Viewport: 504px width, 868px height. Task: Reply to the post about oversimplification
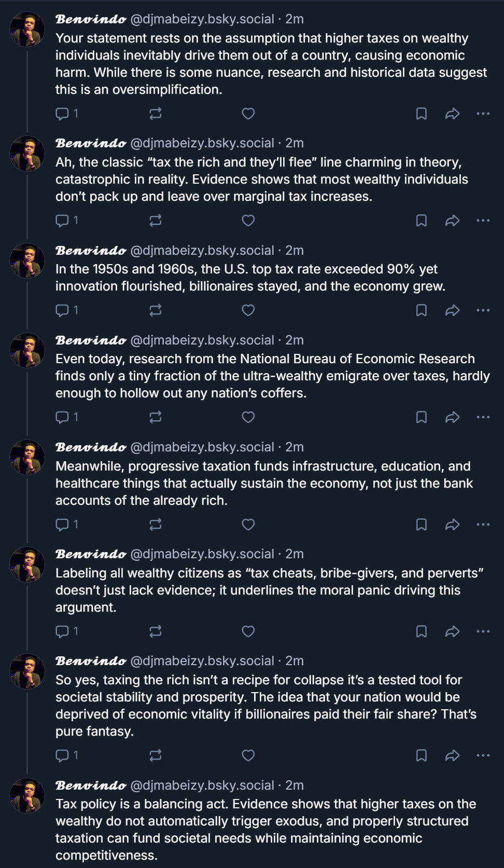(x=62, y=114)
